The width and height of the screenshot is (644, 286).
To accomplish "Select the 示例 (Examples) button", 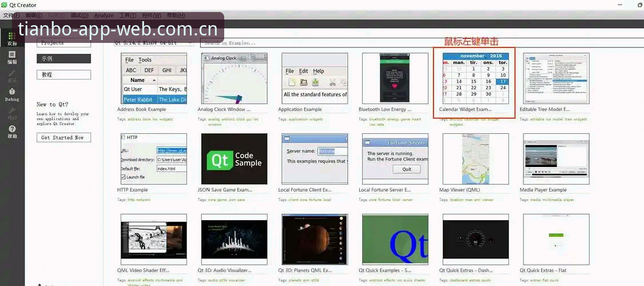I will tap(63, 59).
